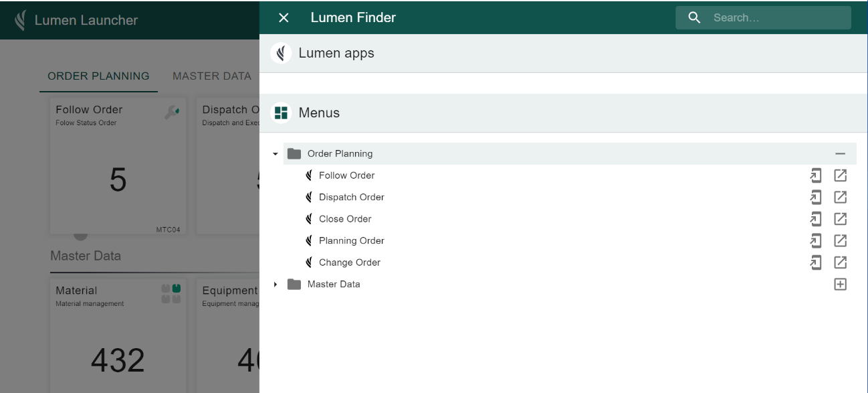The width and height of the screenshot is (868, 393).
Task: Click the Follow Order tile key icon
Action: pos(171,112)
